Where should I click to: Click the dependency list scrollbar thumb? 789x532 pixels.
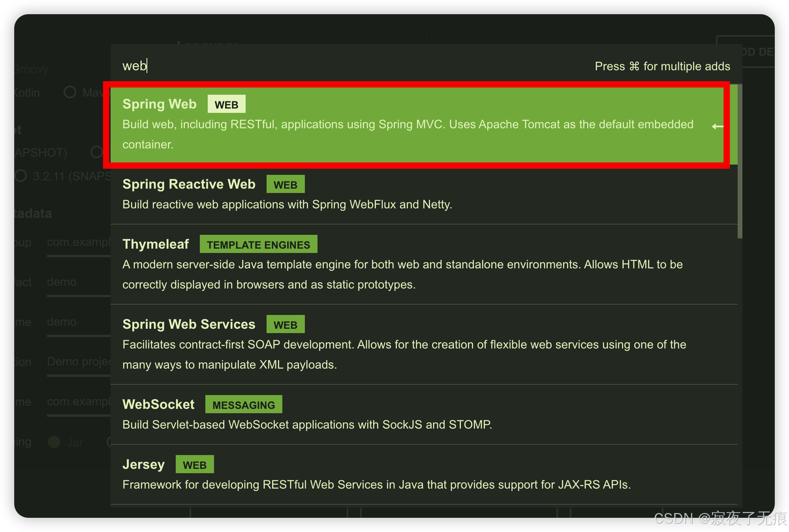point(740,162)
